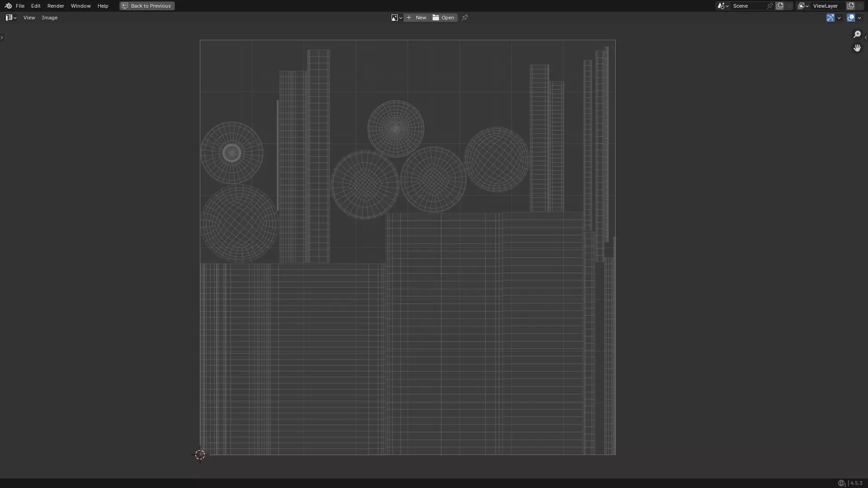Expand the overlays options dropdown arrow
Screen dimensions: 868x488
[x=859, y=18]
